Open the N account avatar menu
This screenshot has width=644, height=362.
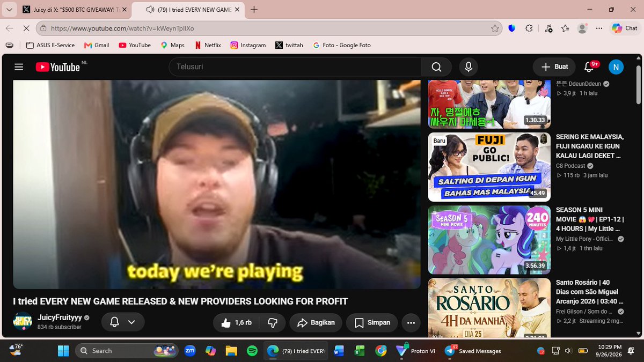coord(616,67)
